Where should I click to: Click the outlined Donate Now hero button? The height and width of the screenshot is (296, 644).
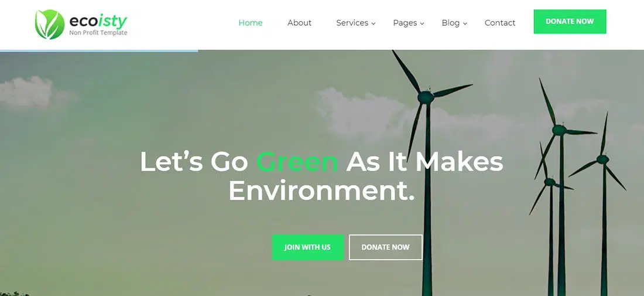385,247
